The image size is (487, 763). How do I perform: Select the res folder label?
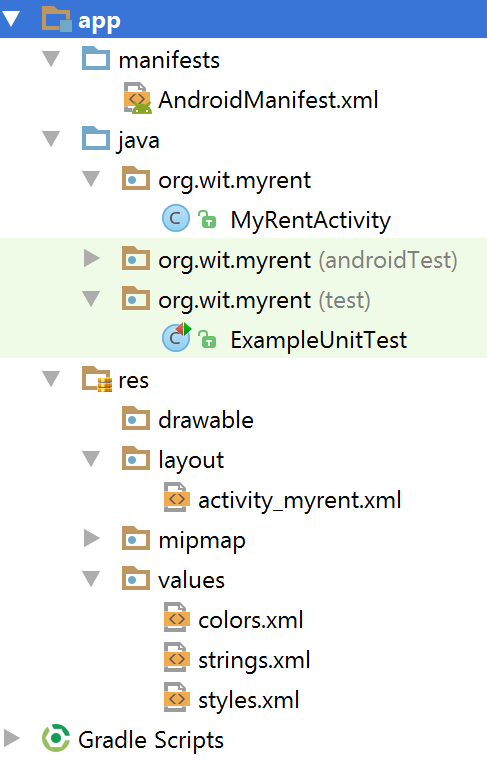coord(133,381)
